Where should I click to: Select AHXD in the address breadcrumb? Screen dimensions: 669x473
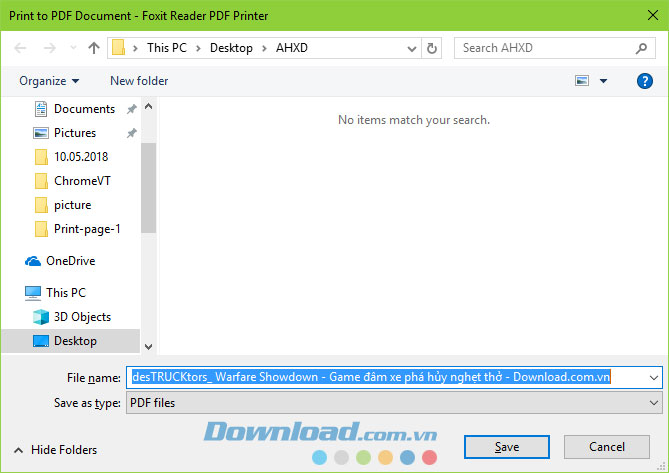(x=291, y=48)
